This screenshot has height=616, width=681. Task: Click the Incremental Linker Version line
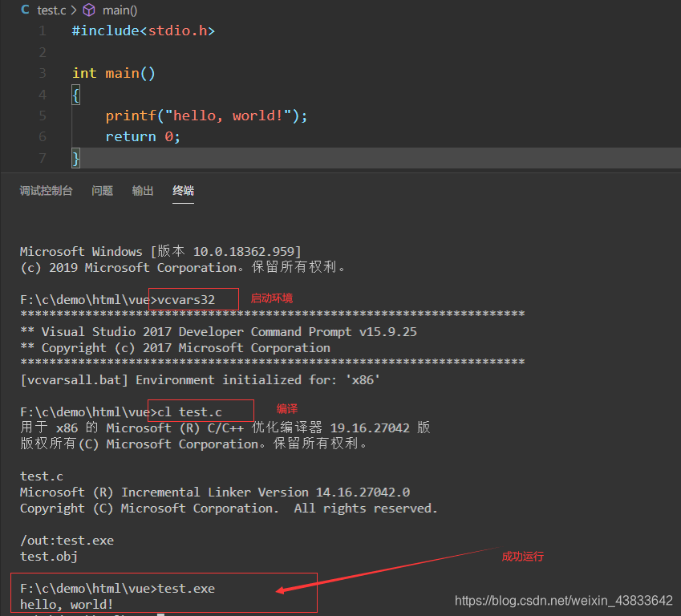pos(215,492)
